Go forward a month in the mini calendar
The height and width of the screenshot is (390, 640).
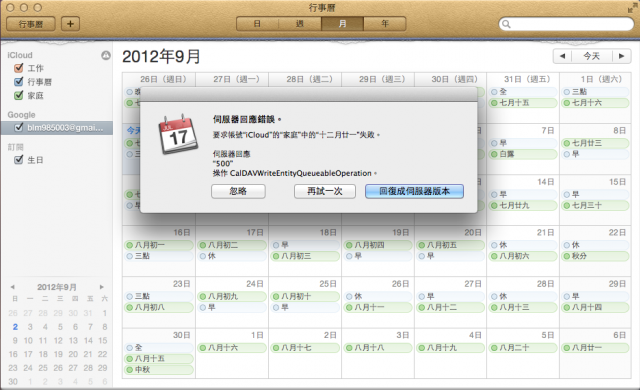102,287
